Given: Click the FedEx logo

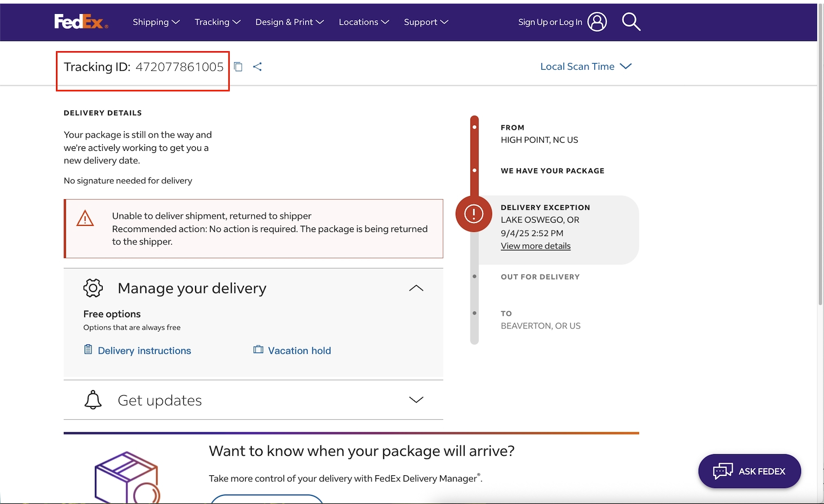Looking at the screenshot, I should 81,22.
